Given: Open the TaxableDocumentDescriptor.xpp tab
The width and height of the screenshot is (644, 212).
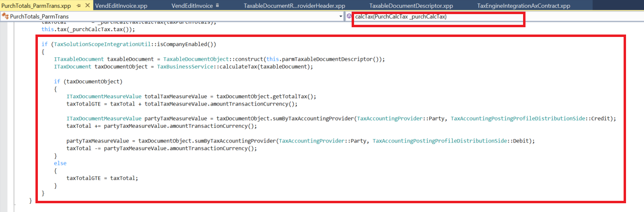Looking at the screenshot, I should 411,6.
